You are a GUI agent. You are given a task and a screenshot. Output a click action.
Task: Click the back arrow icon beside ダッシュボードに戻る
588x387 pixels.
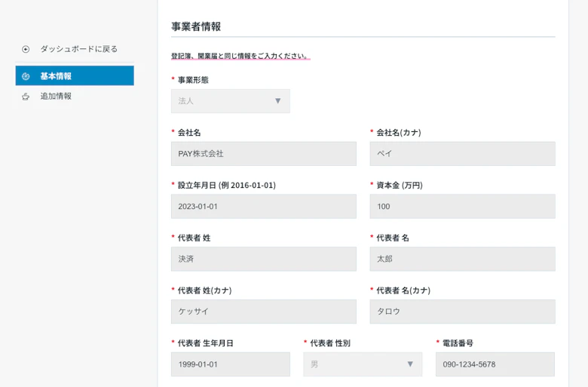pyautogui.click(x=26, y=49)
